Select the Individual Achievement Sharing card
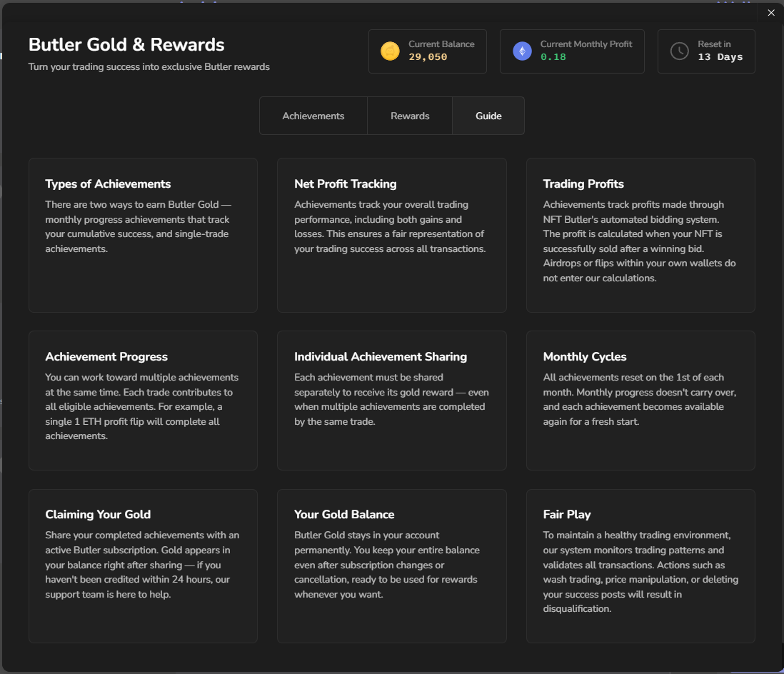Screen dimensions: 784x674 coord(391,400)
